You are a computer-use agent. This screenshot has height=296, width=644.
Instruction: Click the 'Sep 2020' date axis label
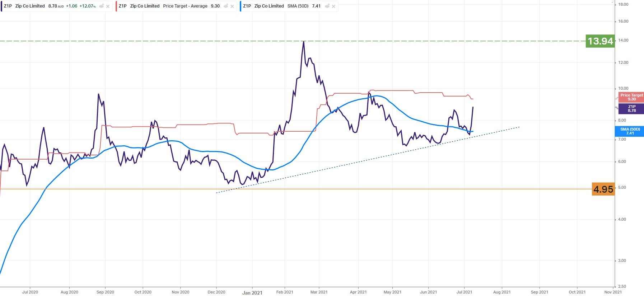pos(105,292)
